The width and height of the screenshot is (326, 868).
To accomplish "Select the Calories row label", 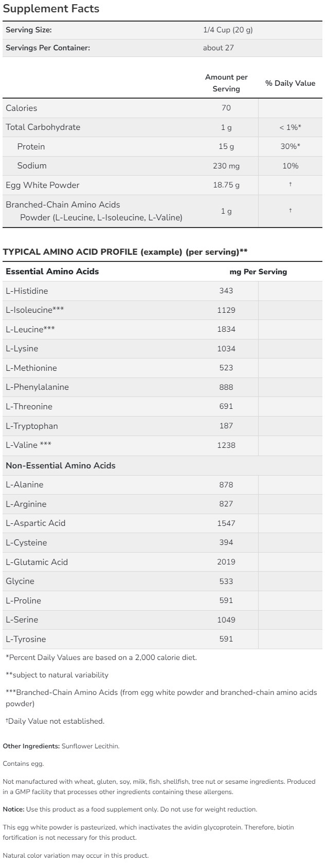I will point(22,108).
